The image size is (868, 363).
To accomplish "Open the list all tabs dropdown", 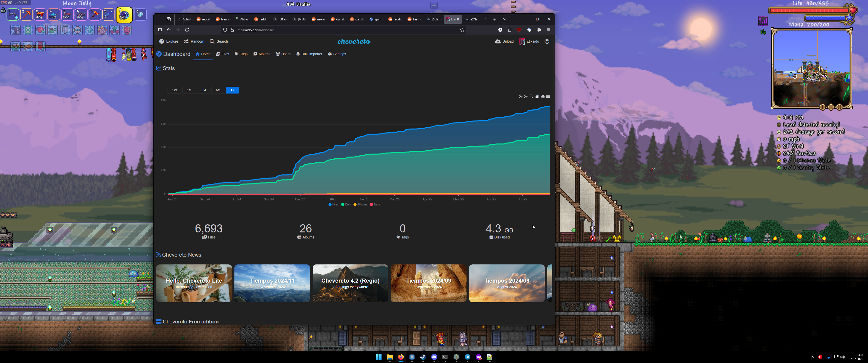I will pos(505,19).
